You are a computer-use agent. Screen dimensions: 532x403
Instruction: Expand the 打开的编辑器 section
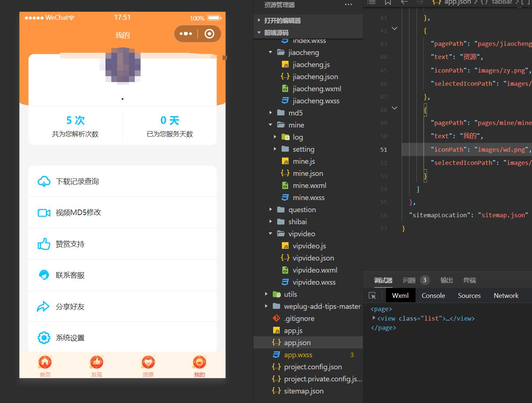tap(259, 21)
